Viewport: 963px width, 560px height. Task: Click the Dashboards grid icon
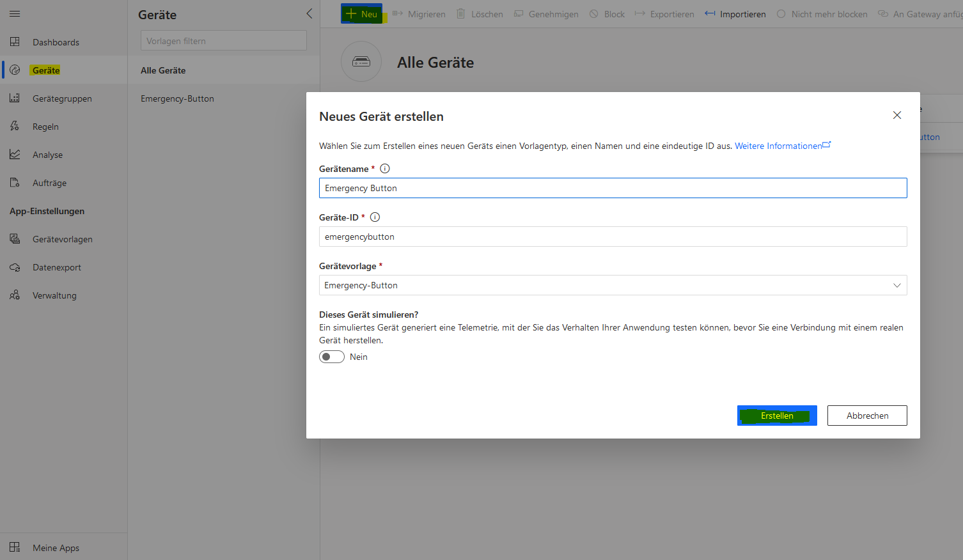15,42
